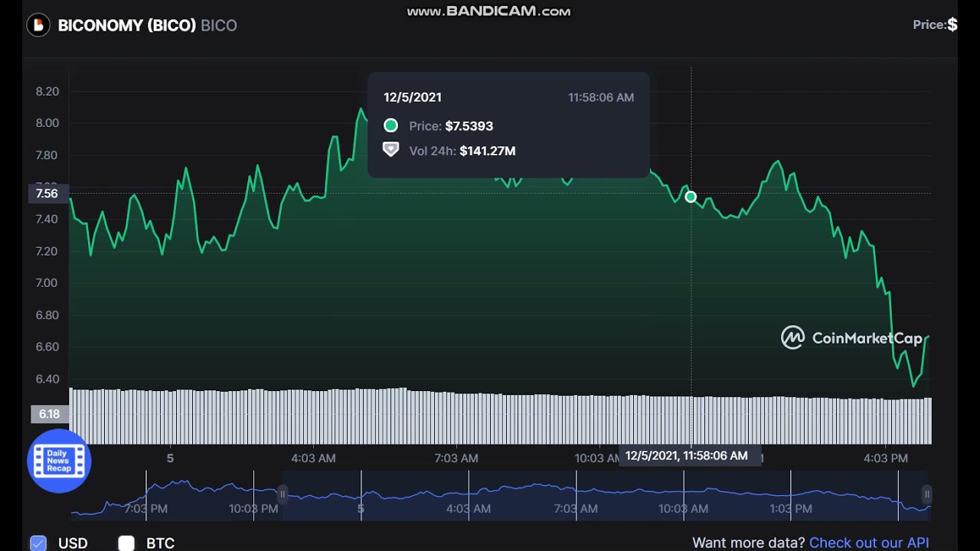Click the Biconomy coin logo icon

[x=38, y=25]
